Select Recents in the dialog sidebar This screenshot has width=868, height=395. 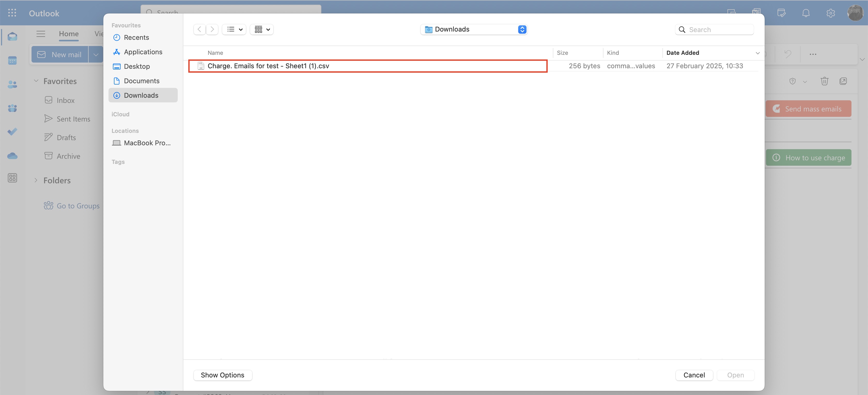tap(143, 37)
